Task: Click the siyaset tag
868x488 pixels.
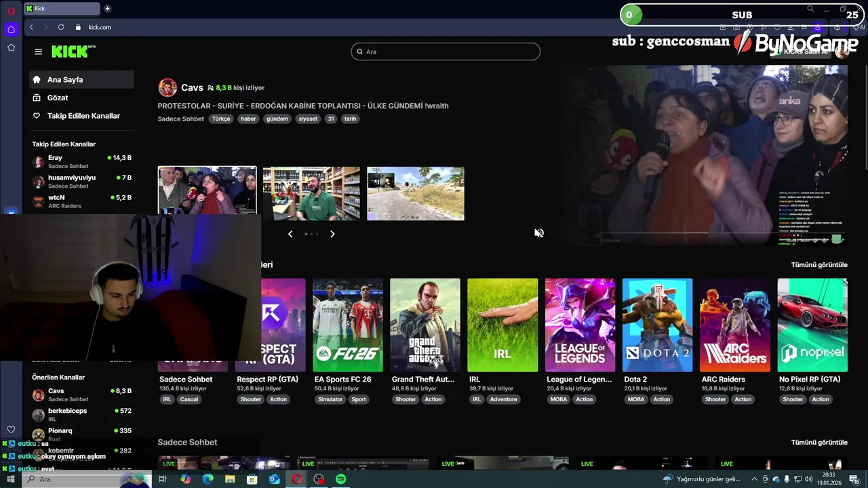Action: (308, 119)
